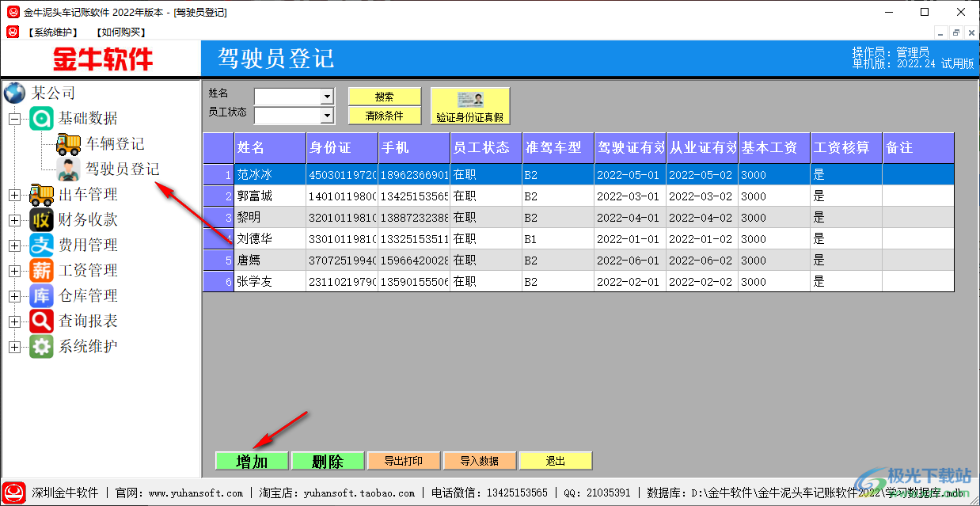Click the green gear icon for 系统维护
The image size is (980, 506).
click(41, 346)
